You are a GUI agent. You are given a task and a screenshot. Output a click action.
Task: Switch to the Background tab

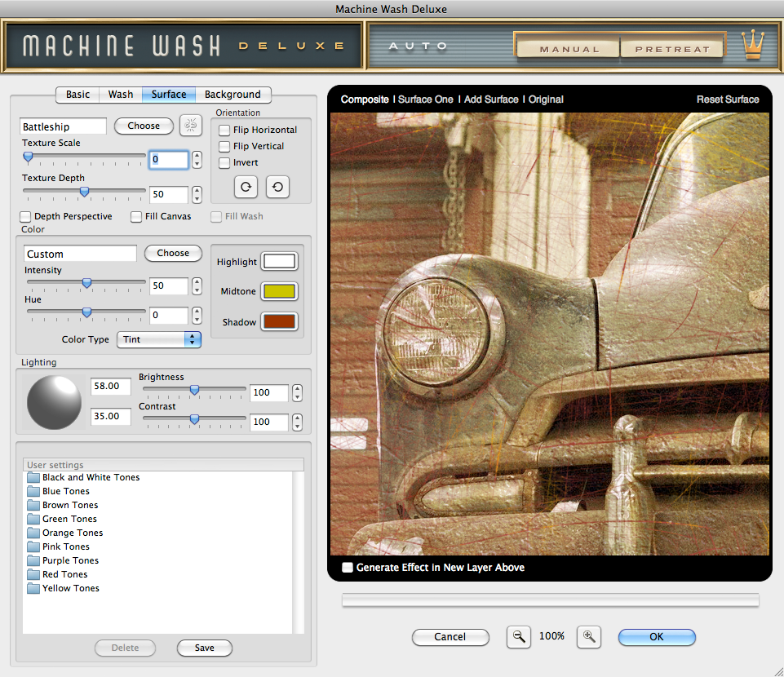(x=233, y=95)
